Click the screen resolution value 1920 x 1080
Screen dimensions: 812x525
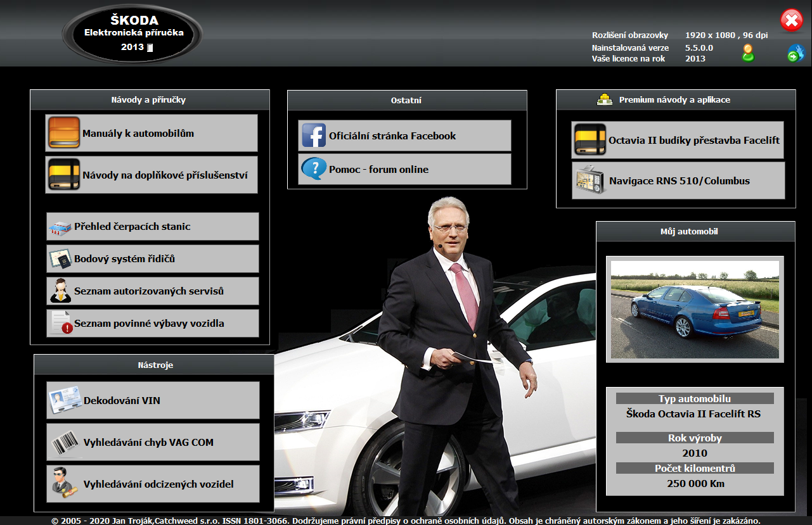click(x=710, y=35)
